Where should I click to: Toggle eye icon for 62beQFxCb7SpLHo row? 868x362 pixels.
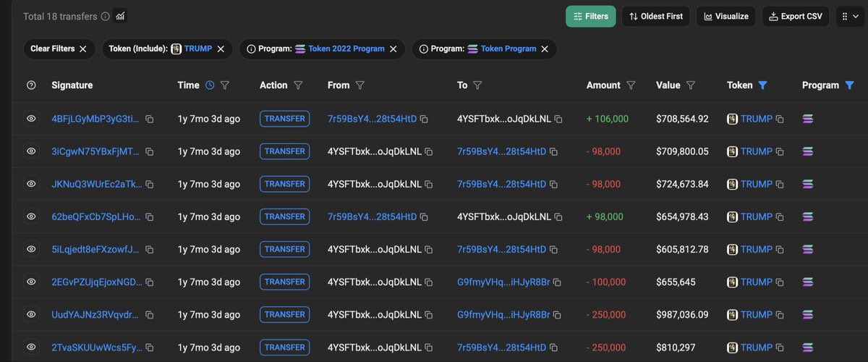tap(31, 216)
